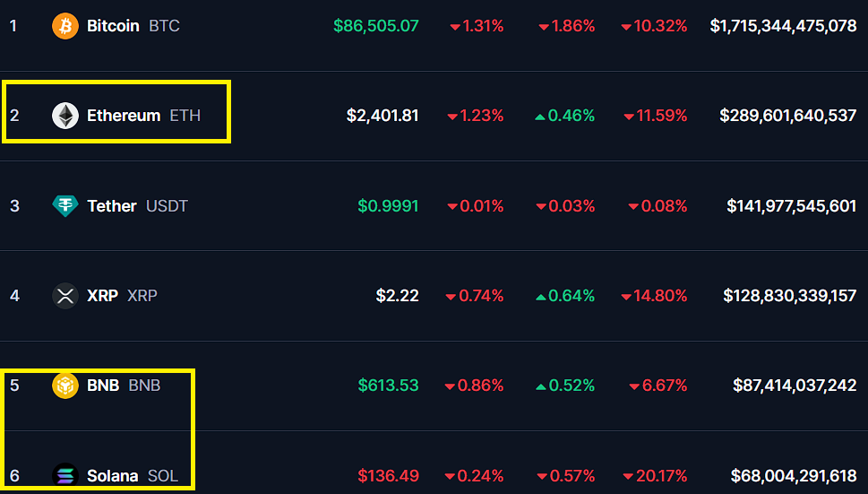Screen dimensions: 868x494
Task: Open the Solana SOL name link
Action: click(133, 476)
